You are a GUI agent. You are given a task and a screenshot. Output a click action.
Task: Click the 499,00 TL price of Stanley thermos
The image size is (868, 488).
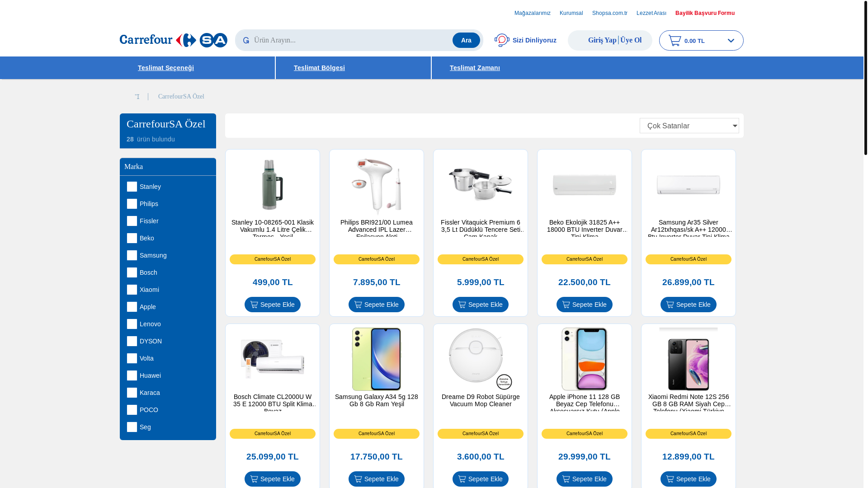pos(273,282)
